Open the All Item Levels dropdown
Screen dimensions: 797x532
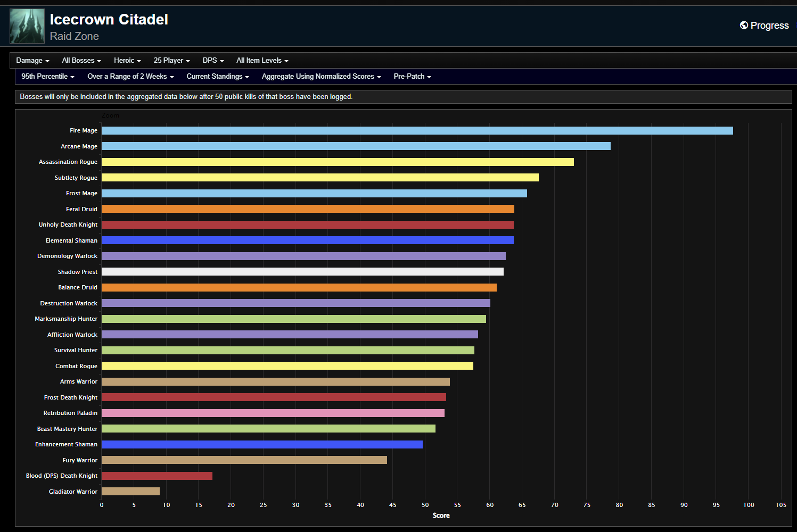click(261, 60)
